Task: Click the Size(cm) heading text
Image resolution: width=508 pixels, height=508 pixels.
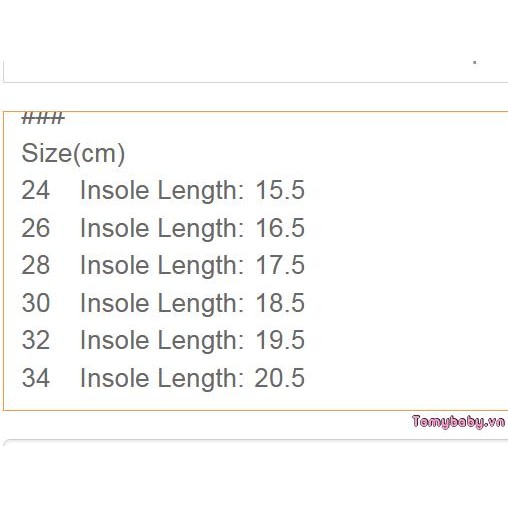Action: pos(73,154)
